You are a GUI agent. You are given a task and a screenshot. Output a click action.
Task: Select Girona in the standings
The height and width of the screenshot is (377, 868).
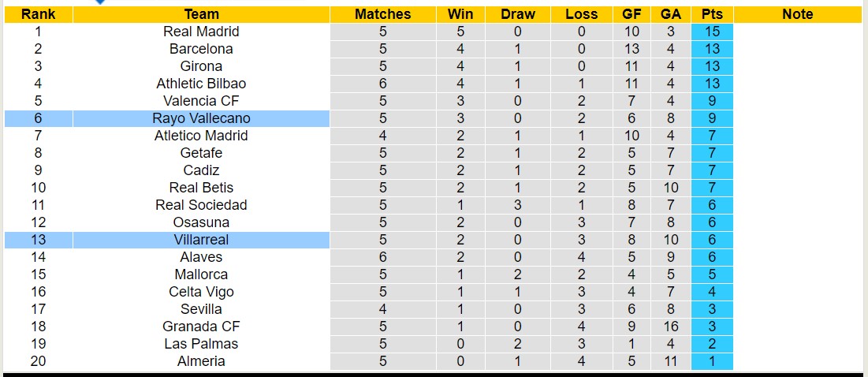pyautogui.click(x=201, y=66)
